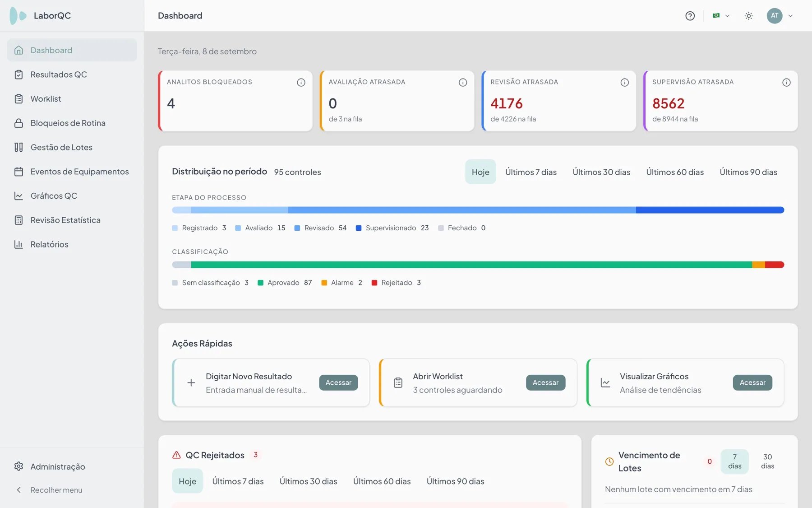Open the AT user avatar
The height and width of the screenshot is (508, 812).
[775, 16]
